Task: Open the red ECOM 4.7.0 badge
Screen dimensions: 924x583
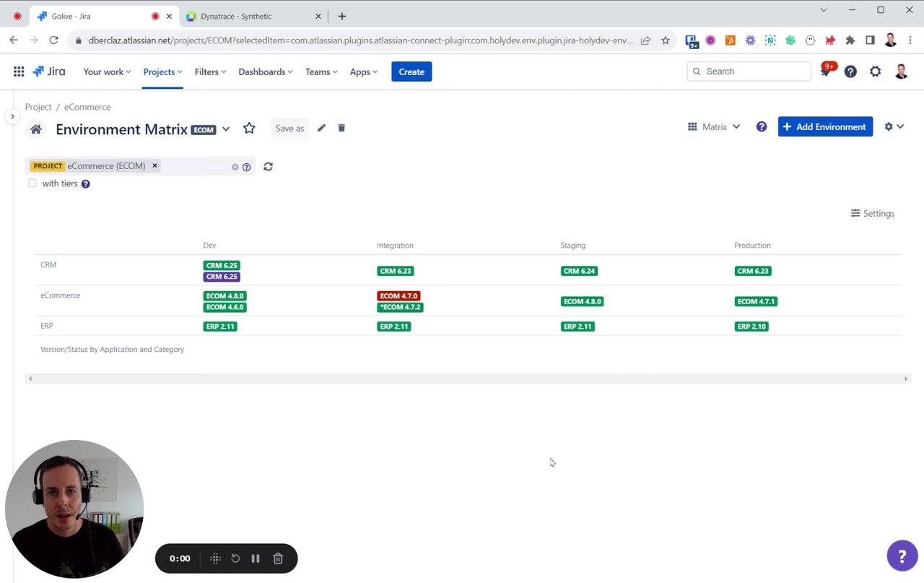Action: [x=398, y=296]
